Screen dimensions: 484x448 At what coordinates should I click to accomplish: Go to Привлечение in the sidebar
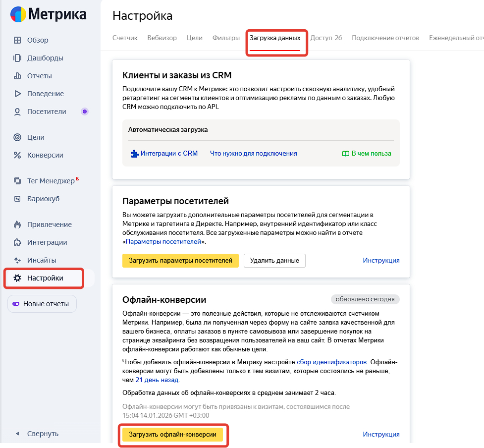pyautogui.click(x=50, y=224)
